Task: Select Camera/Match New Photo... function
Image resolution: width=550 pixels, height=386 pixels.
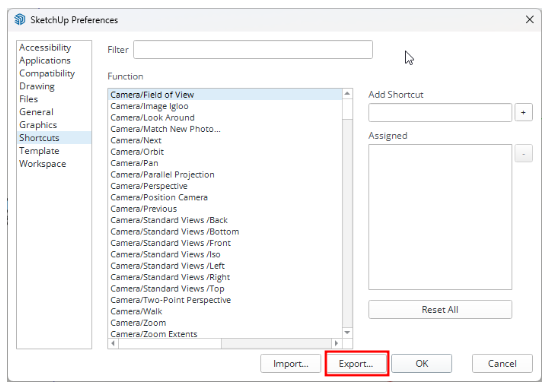Action: [x=225, y=129]
